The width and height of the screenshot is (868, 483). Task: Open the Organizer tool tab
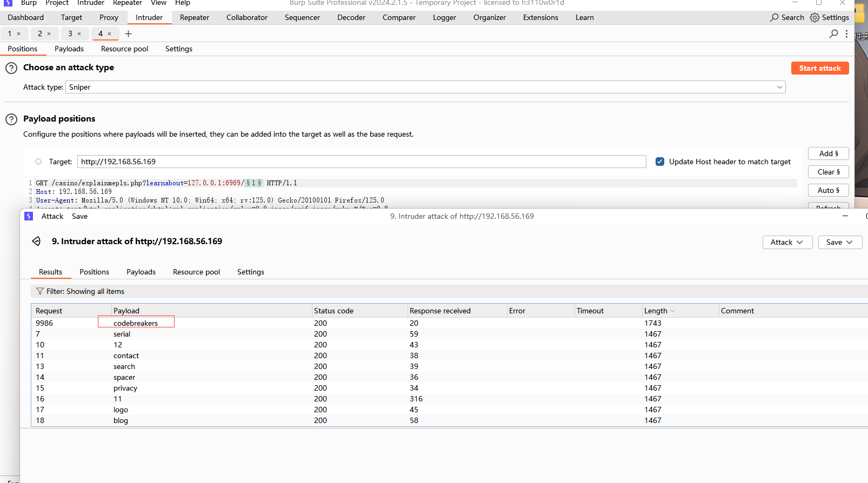pos(490,17)
